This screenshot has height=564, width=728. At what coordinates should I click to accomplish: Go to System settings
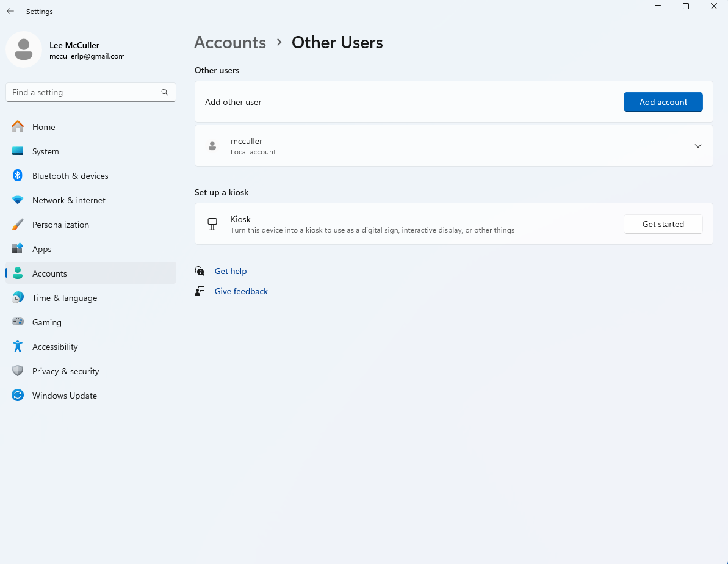click(90, 151)
